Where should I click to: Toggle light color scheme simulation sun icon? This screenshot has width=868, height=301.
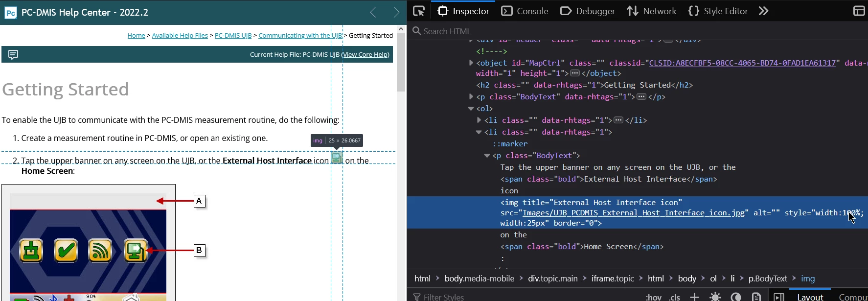coord(715,297)
